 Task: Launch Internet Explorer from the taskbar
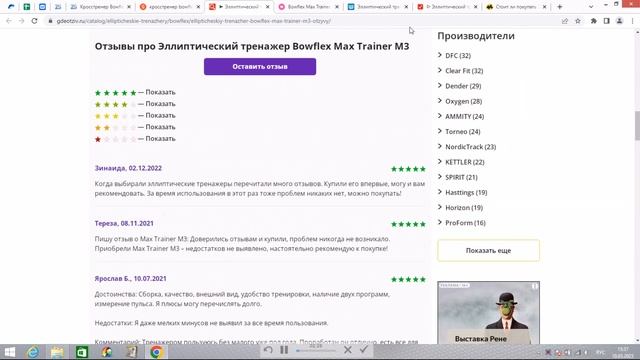33,352
